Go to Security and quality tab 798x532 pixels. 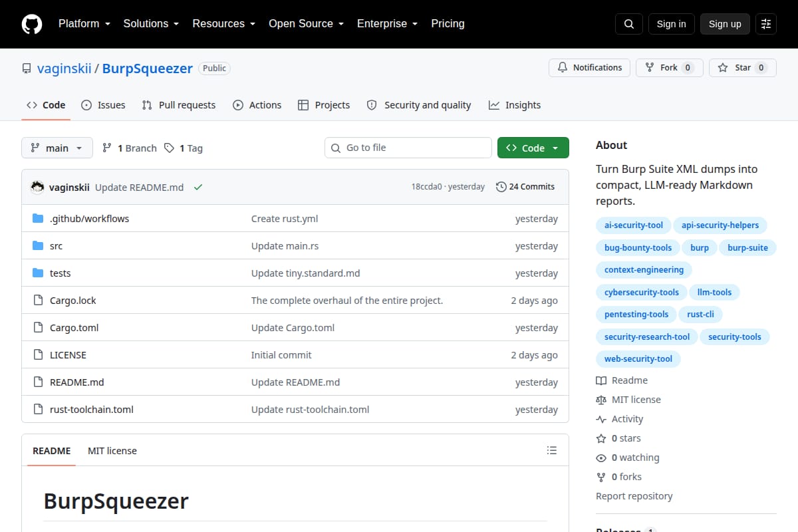pyautogui.click(x=419, y=105)
